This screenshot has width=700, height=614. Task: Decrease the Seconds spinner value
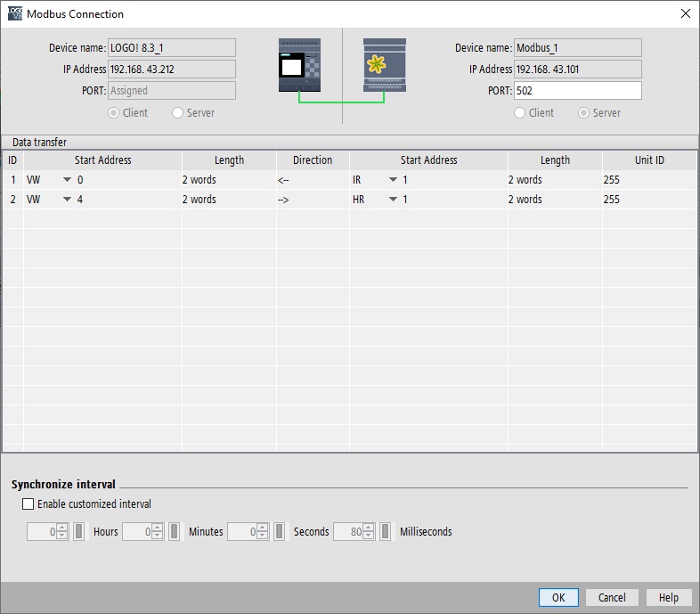pyautogui.click(x=263, y=536)
